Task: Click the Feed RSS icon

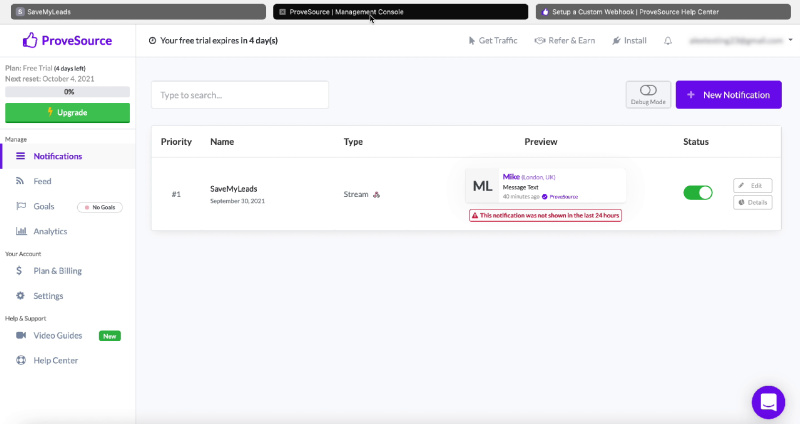Action: coord(20,181)
